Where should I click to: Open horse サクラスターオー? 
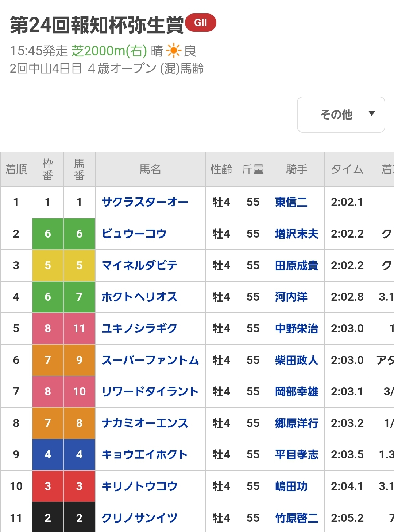tap(145, 202)
